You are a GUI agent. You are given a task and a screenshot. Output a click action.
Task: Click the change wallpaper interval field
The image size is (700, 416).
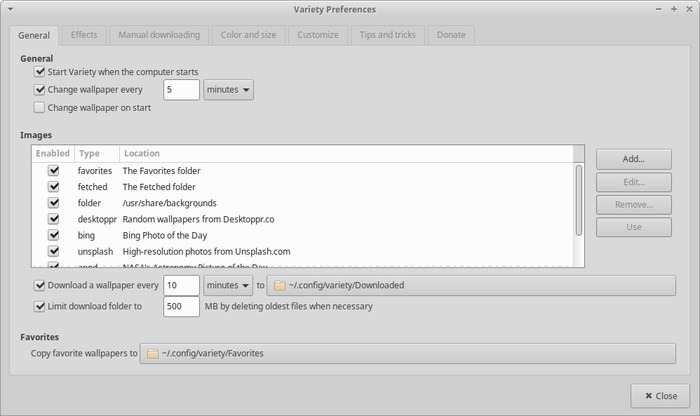(x=181, y=90)
